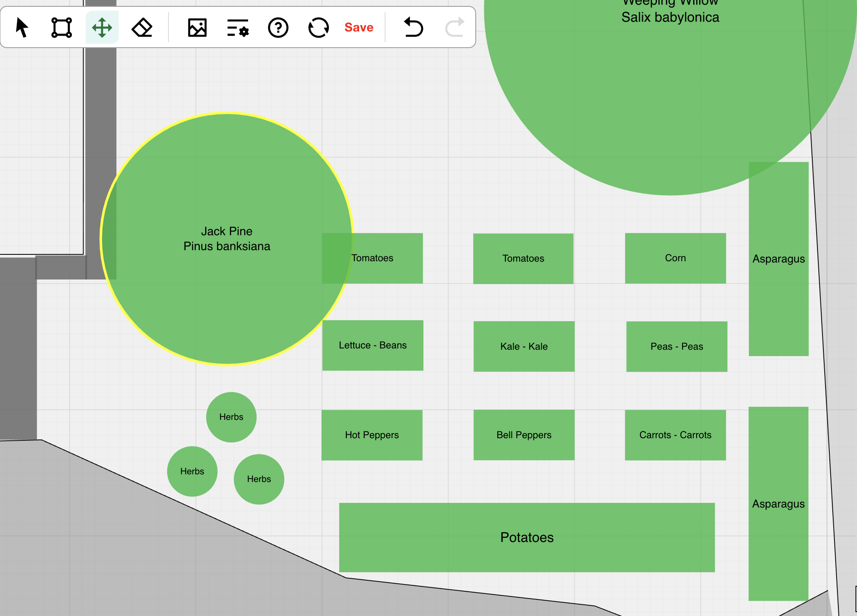Image resolution: width=857 pixels, height=616 pixels.
Task: Select the topmost Herbs circle
Action: [x=231, y=417]
